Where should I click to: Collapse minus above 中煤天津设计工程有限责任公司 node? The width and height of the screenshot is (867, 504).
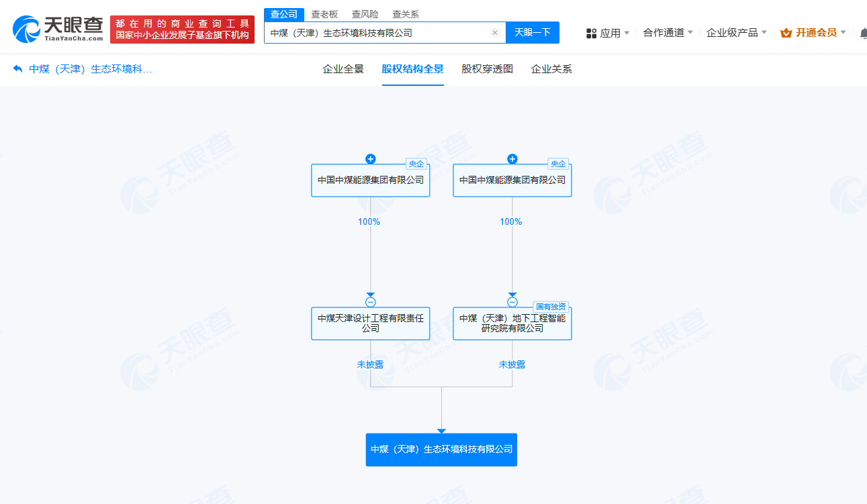tap(370, 302)
